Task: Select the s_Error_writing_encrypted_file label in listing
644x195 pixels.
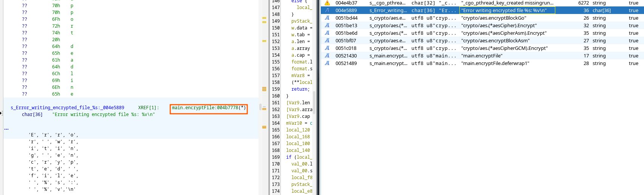Action: coord(67,108)
